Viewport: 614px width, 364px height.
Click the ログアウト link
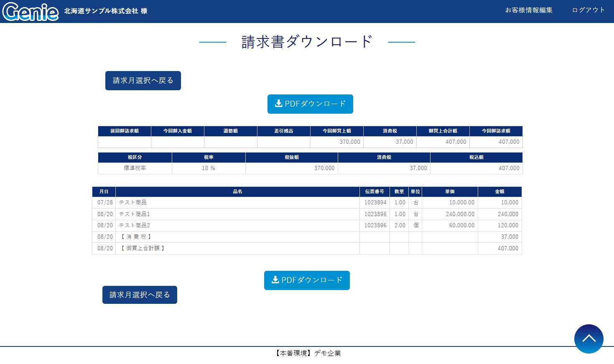(589, 10)
